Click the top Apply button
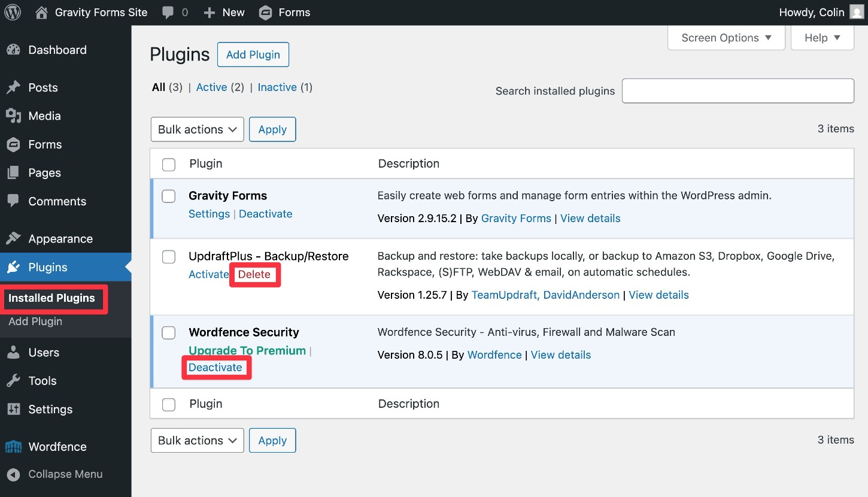This screenshot has height=497, width=868. (x=272, y=129)
